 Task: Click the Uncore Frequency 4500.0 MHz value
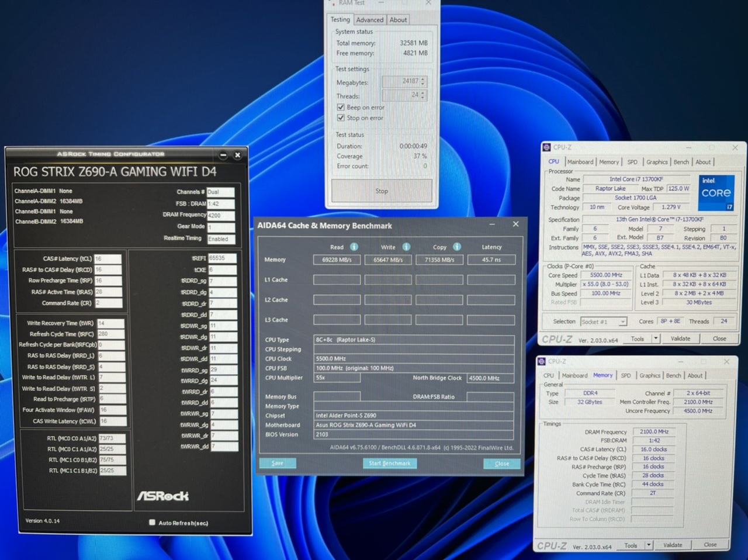coord(698,410)
